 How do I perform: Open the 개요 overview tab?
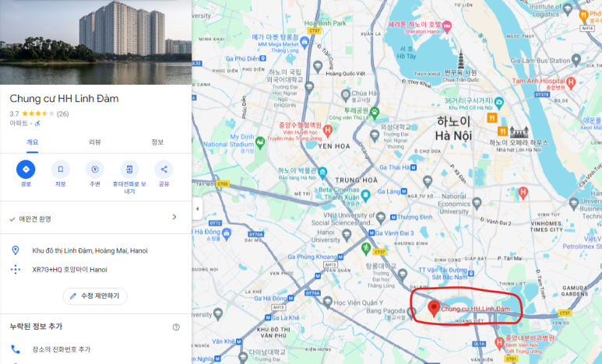pyautogui.click(x=32, y=142)
